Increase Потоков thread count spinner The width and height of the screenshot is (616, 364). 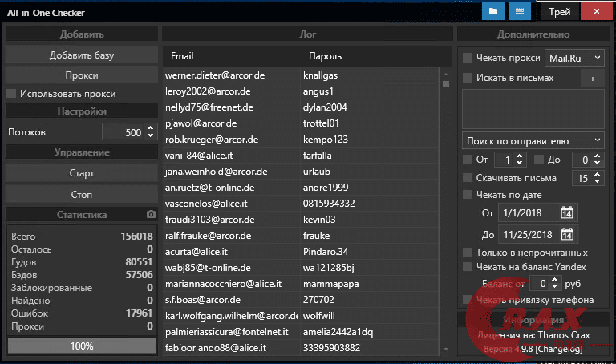click(x=151, y=128)
